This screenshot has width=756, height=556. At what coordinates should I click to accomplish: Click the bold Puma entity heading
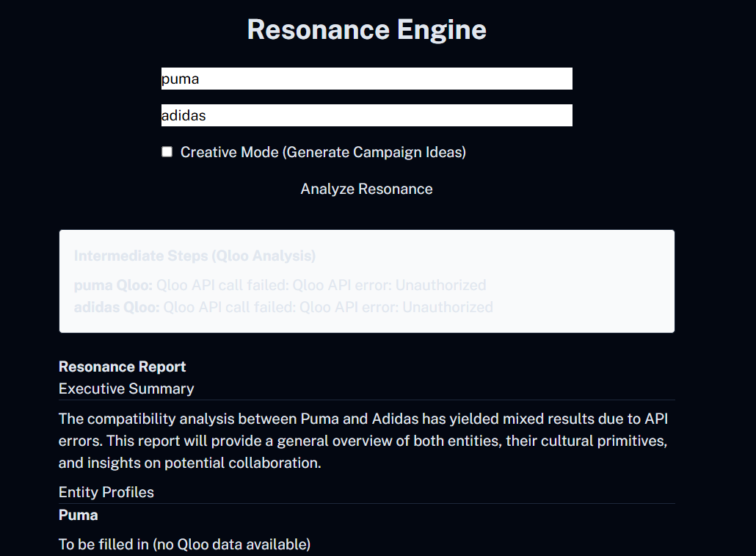coord(79,515)
